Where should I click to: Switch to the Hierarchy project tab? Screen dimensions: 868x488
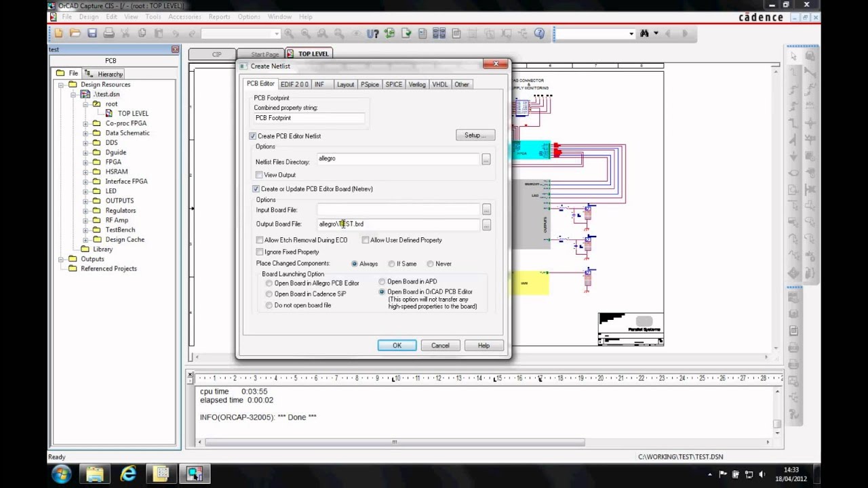tap(104, 74)
